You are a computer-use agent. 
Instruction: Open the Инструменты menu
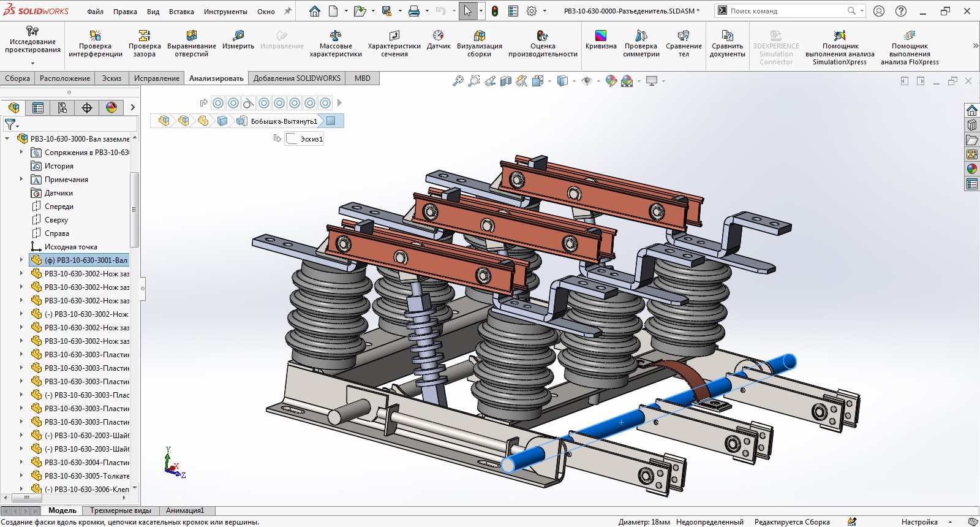[225, 12]
